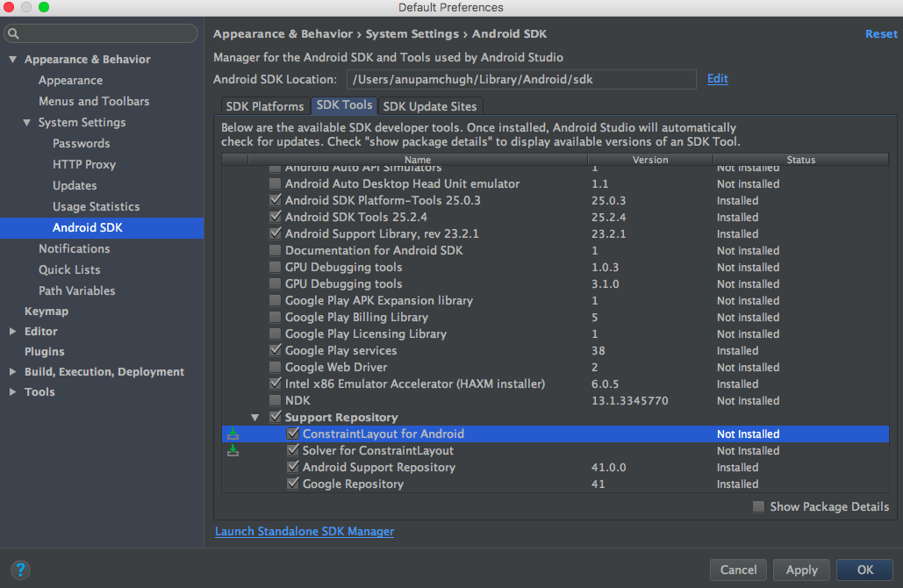Click the Android SDK Location path field
The image size is (903, 588).
click(520, 79)
